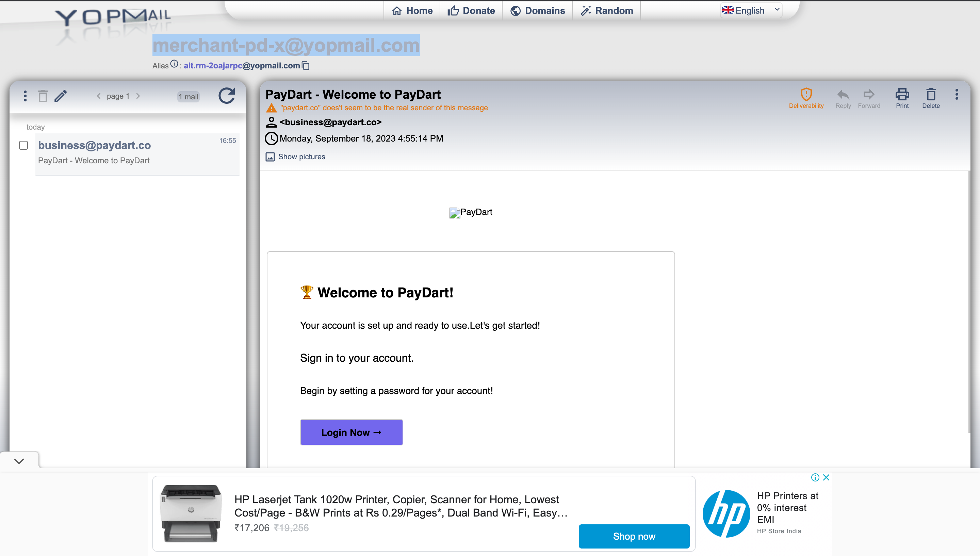Open the Domains menu item
This screenshot has height=556, width=980.
538,11
